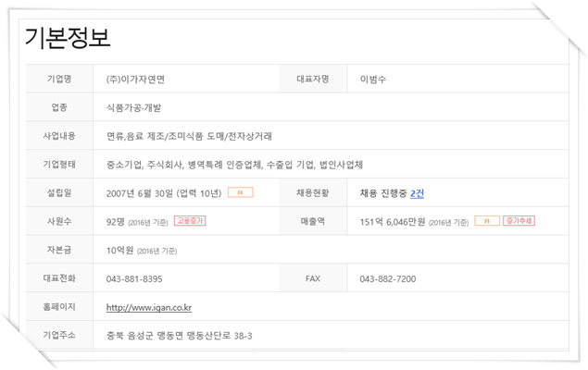This screenshot has height=370, width=588.
Task: Click the founding date 2007년 6월 30일
Action: click(x=140, y=193)
